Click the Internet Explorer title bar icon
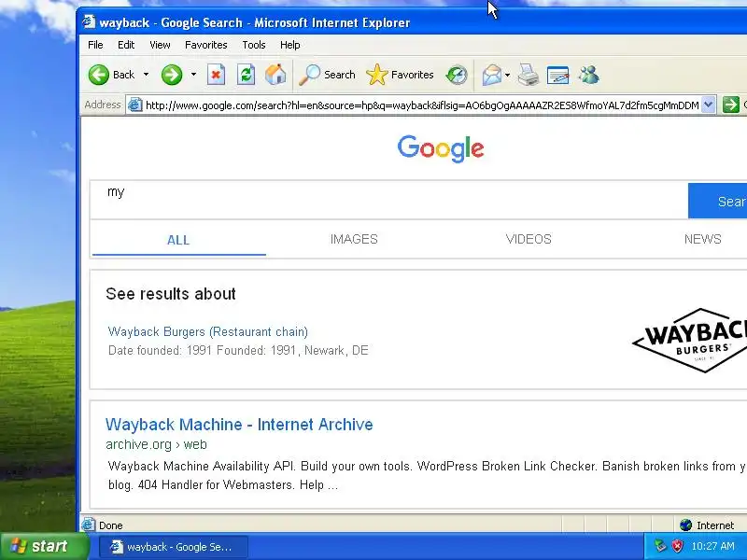747x560 pixels. tap(89, 21)
